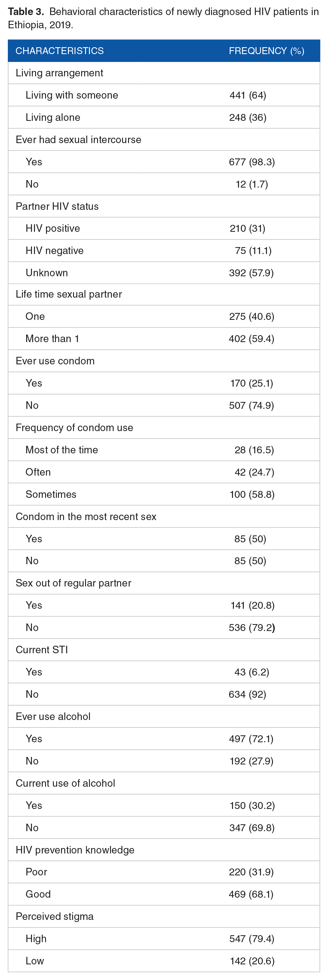Select the Life time sexual partner heading
This screenshot has width=328, height=980.
click(69, 294)
